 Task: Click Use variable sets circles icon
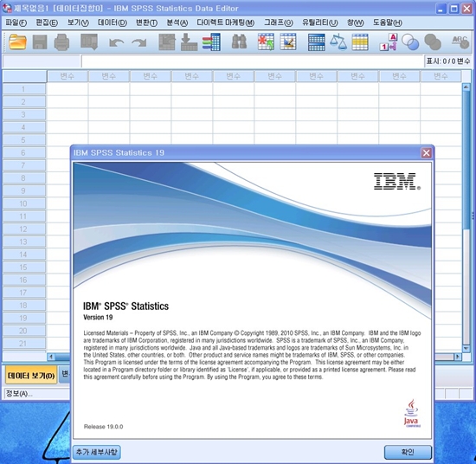tap(410, 42)
